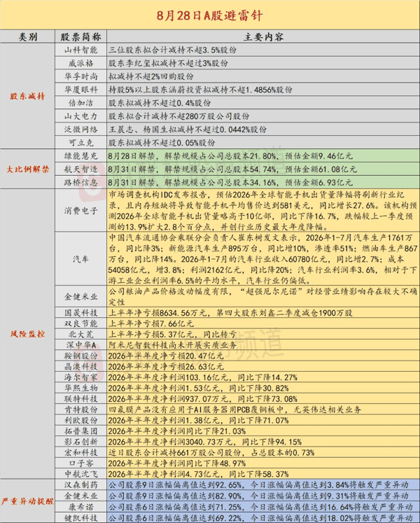This screenshot has height=523, width=420.
Task: Select stock name '航天智造'
Action: click(80, 169)
